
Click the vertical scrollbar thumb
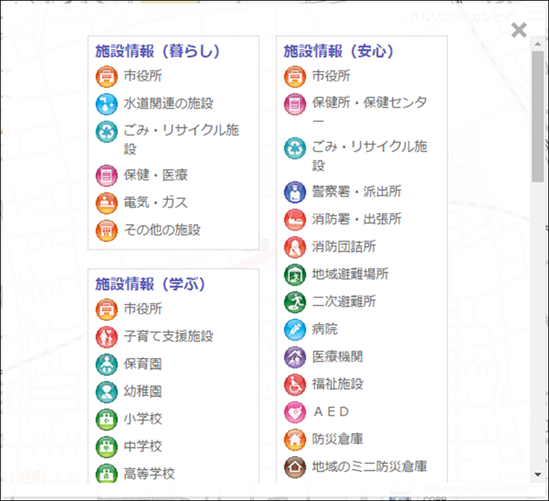538,116
